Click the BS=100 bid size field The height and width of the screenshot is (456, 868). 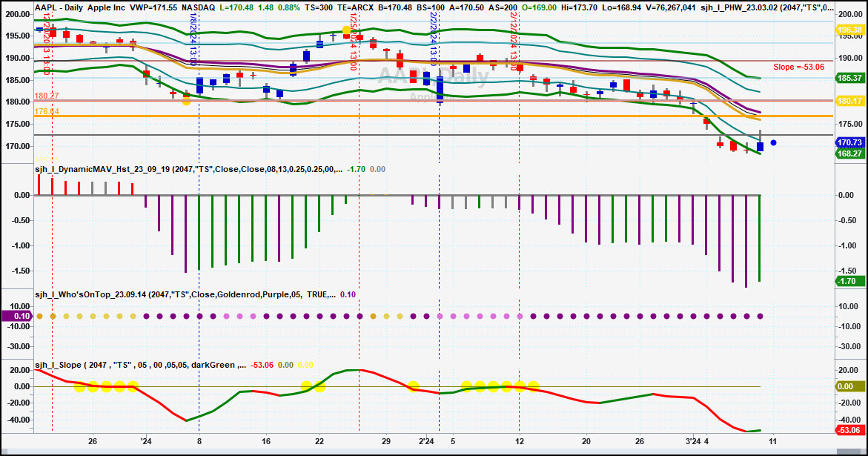(432, 7)
